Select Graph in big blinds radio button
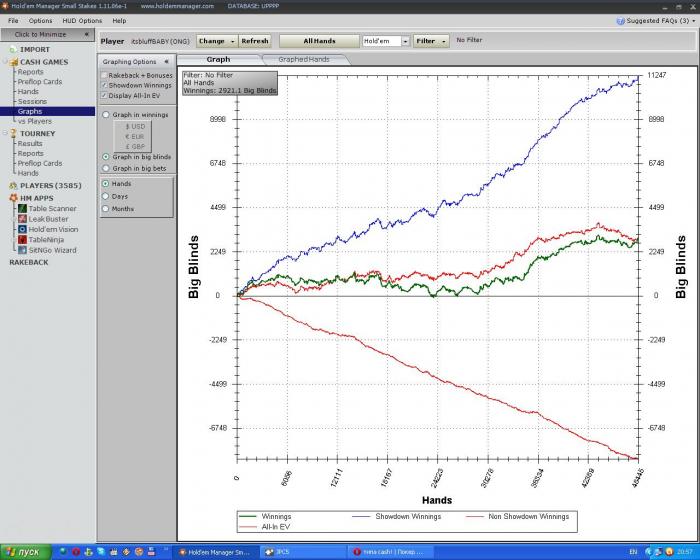This screenshot has width=700, height=560. pyautogui.click(x=106, y=157)
